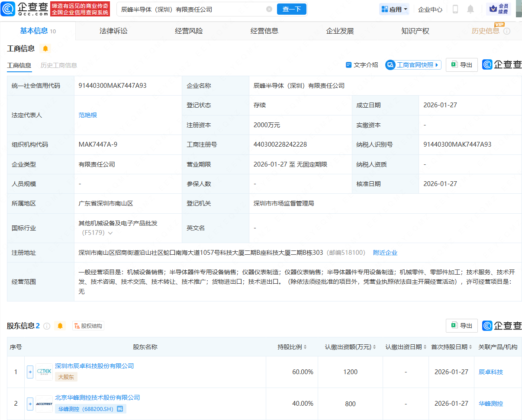Click the 工商官网快照 snapshot button
Image resolution: width=522 pixels, height=420 pixels.
(x=412, y=64)
